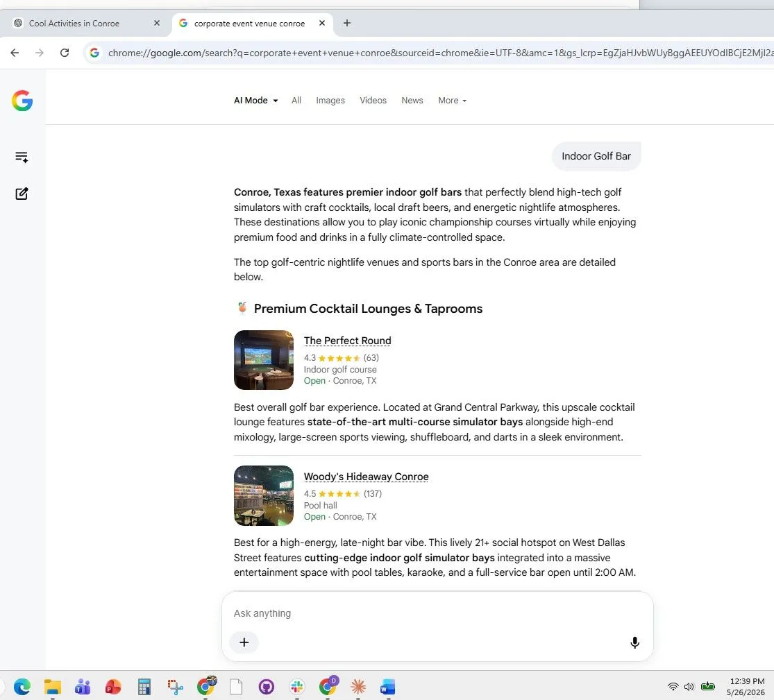Open Microsoft Word from taskbar

click(388, 687)
